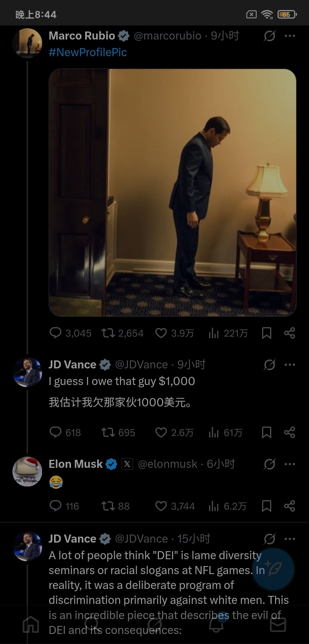Open more options on JD Vance's $1,000 reply
Screen dimensions: 309x644
pyautogui.click(x=290, y=365)
